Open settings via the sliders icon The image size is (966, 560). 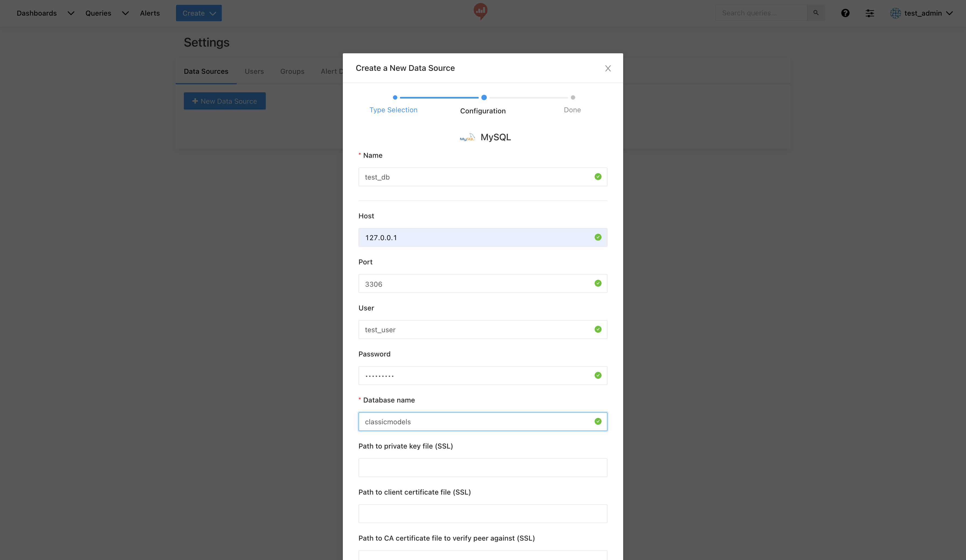pos(870,13)
